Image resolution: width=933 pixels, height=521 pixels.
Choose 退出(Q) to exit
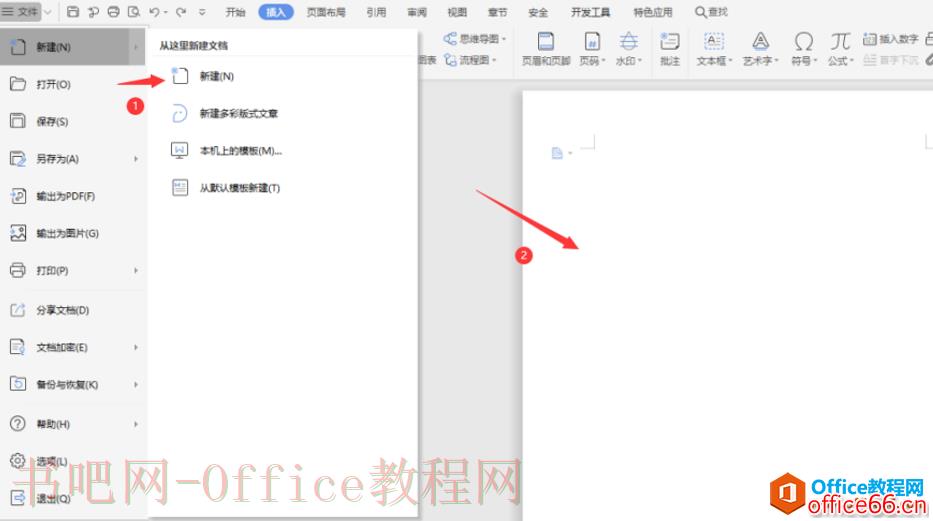73,498
